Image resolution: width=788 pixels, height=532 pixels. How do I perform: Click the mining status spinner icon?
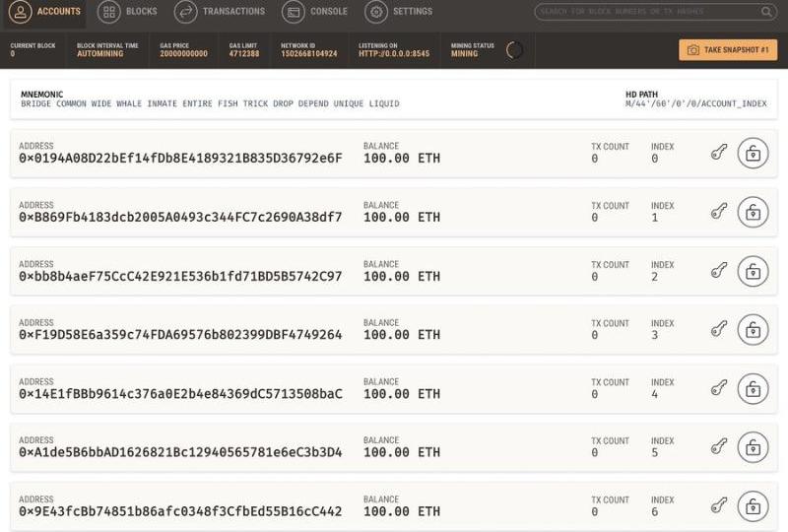click(514, 50)
